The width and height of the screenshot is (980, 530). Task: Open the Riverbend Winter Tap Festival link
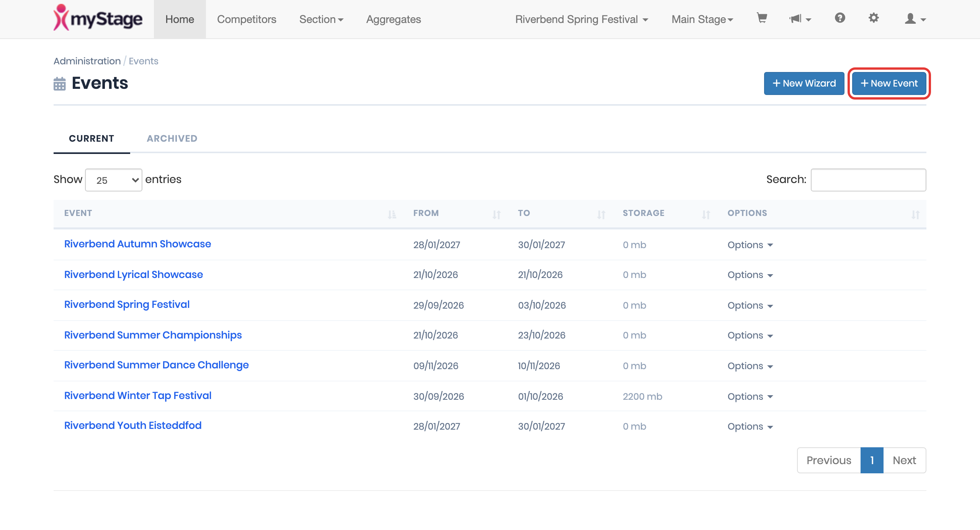pos(138,396)
